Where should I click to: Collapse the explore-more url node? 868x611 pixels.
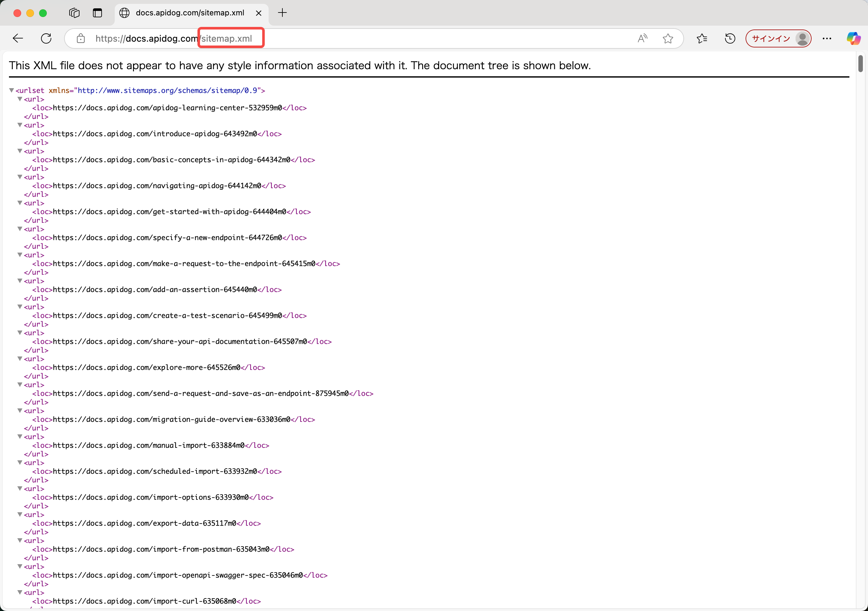pos(20,358)
